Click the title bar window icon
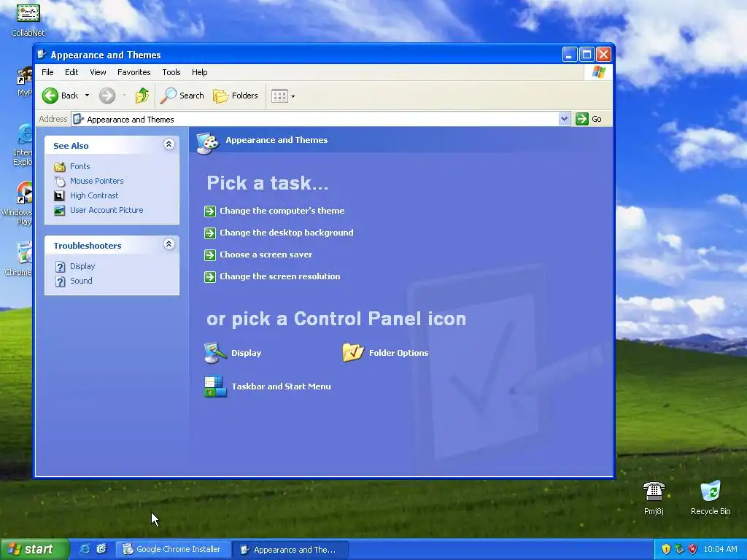This screenshot has width=747, height=560. pos(42,54)
